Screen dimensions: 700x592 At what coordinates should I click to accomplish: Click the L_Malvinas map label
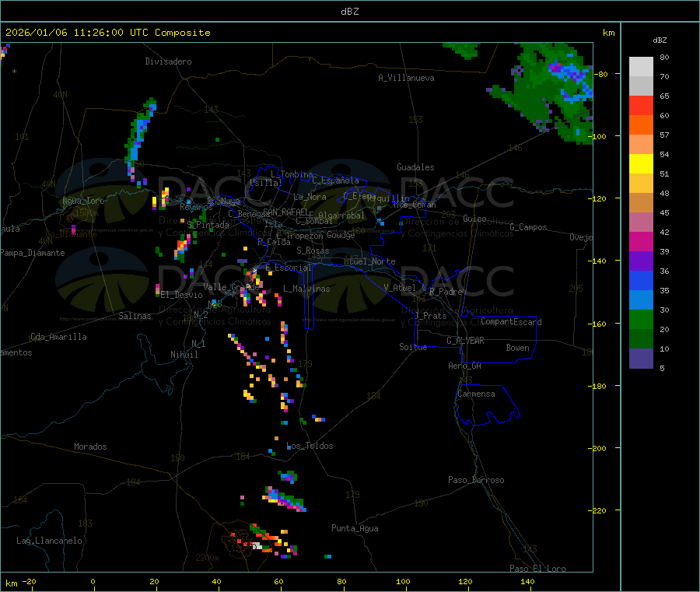pos(306,289)
